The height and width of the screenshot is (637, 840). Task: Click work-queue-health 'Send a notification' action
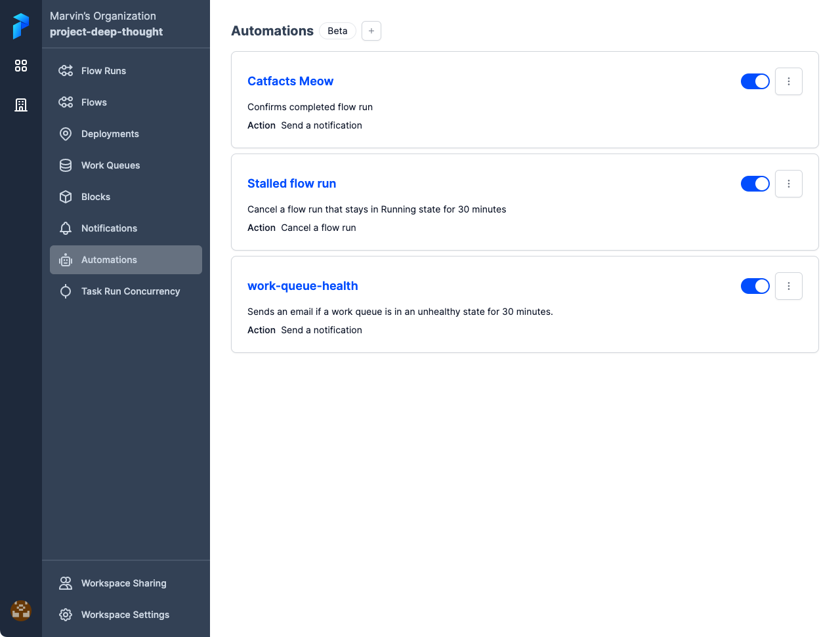pos(322,330)
